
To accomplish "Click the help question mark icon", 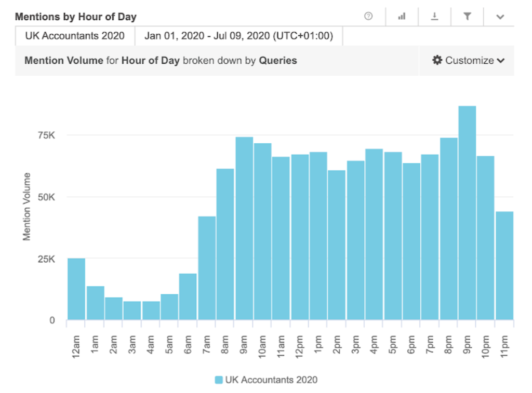I will [368, 16].
